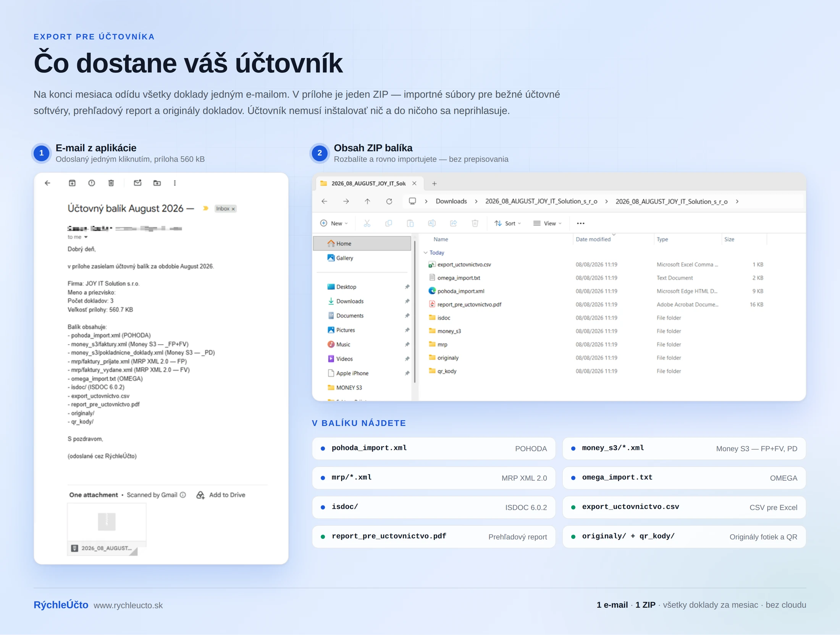
Task: Click Add to Drive button
Action: click(x=221, y=495)
